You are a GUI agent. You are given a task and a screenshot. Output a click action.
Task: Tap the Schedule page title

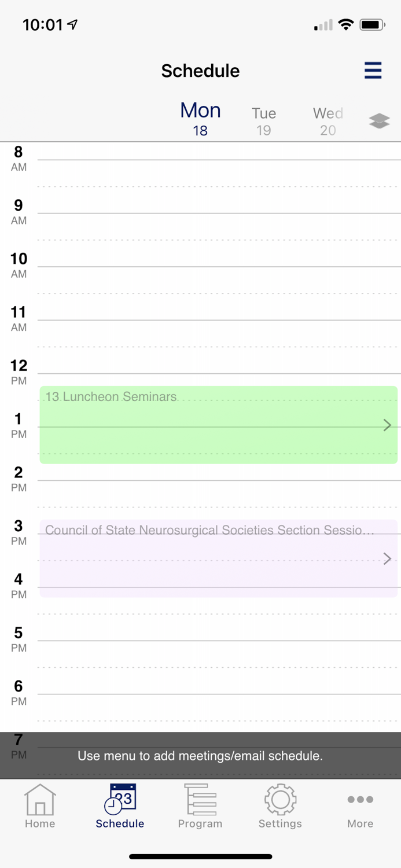200,71
